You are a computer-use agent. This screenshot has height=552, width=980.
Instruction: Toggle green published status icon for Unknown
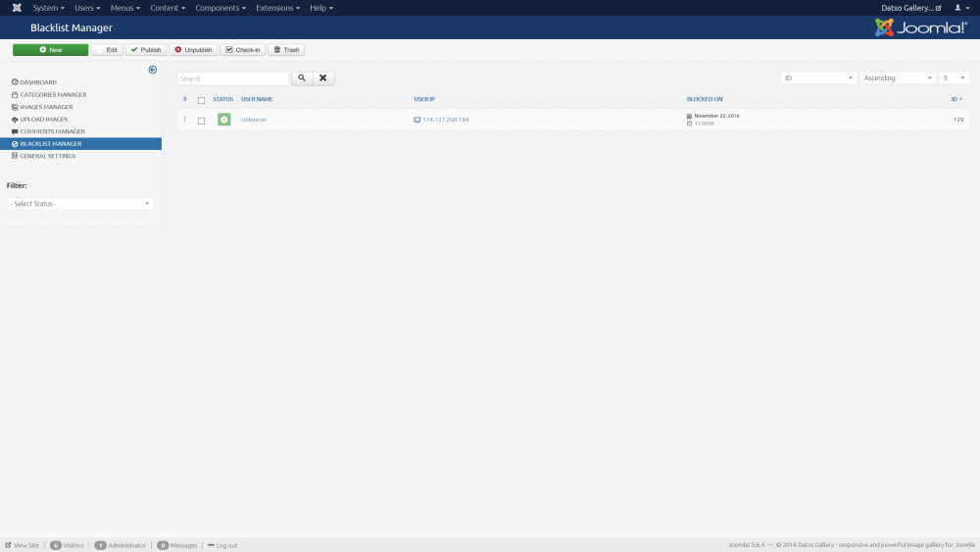(223, 120)
